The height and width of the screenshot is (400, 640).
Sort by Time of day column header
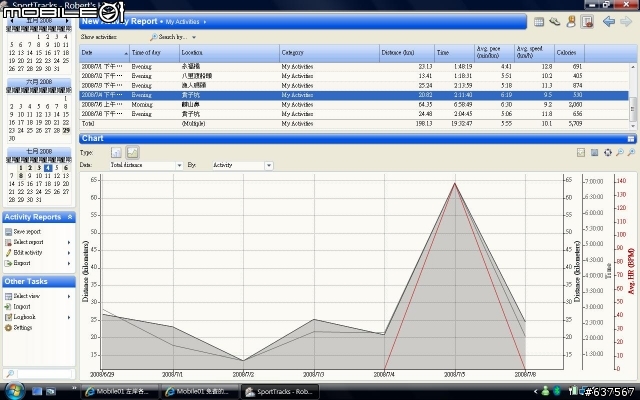(x=154, y=53)
